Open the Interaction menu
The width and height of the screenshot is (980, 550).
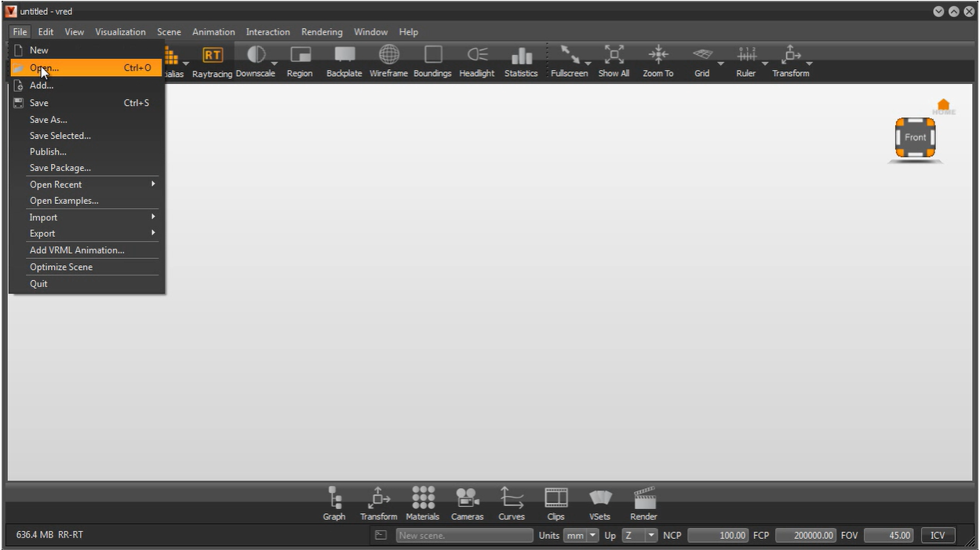[x=268, y=32]
